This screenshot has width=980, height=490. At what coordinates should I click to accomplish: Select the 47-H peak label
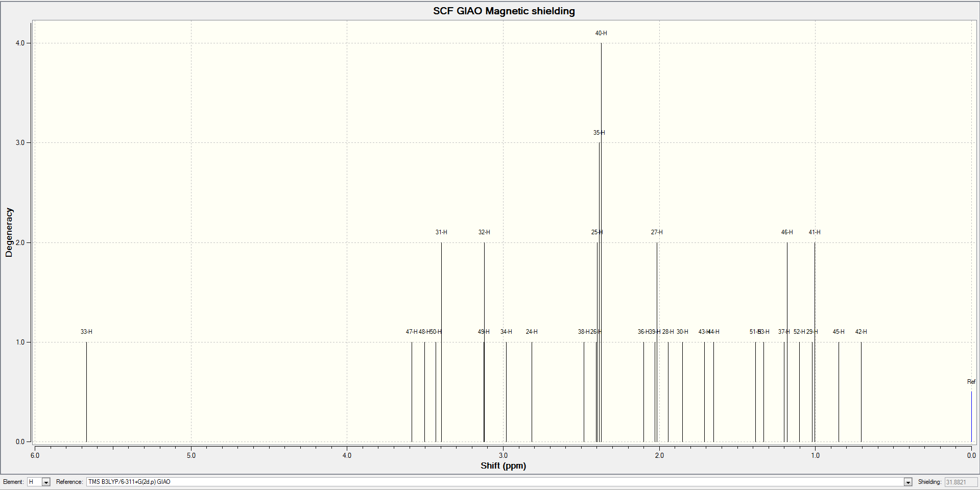[412, 332]
